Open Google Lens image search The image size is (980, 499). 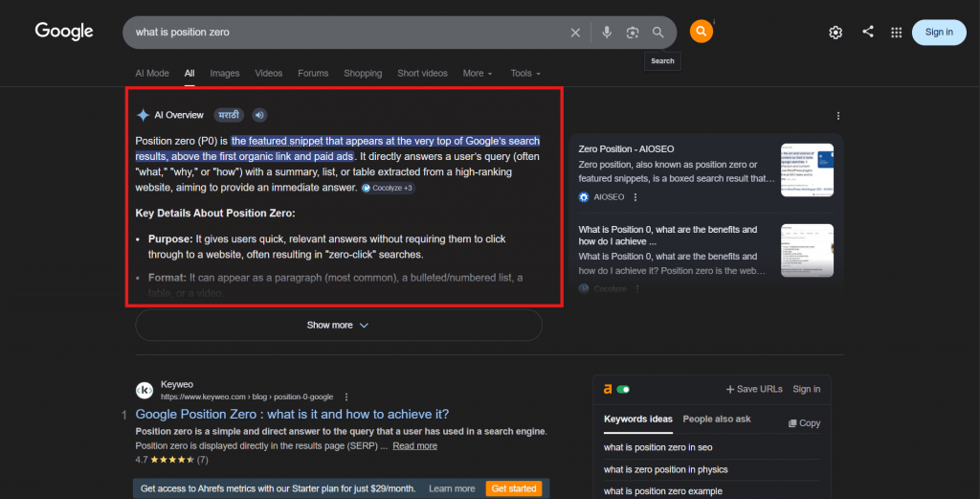pyautogui.click(x=632, y=33)
